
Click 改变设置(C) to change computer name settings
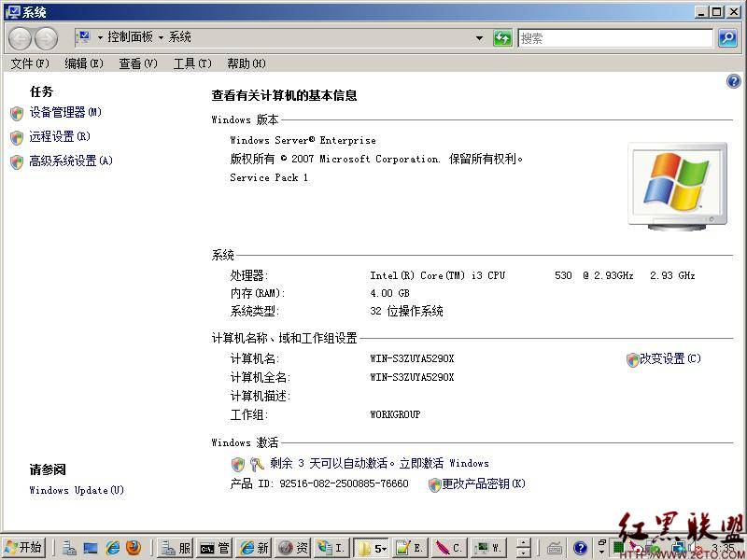pos(669,358)
